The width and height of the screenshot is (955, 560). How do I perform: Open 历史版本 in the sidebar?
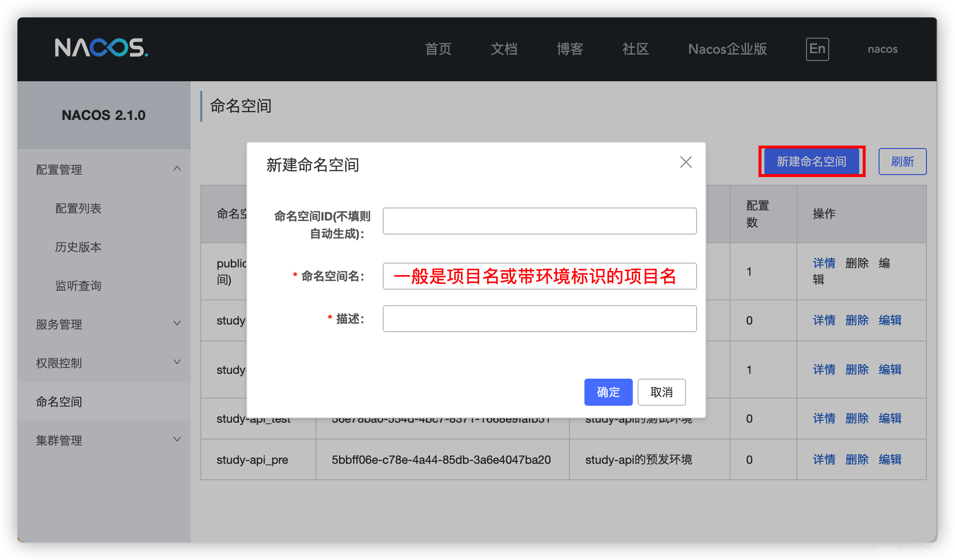(78, 247)
